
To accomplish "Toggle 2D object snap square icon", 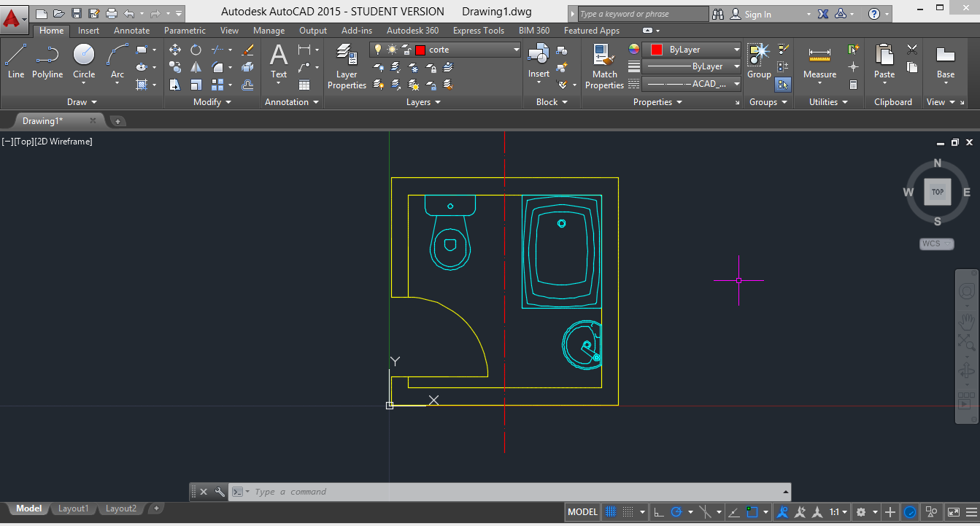I will click(752, 512).
